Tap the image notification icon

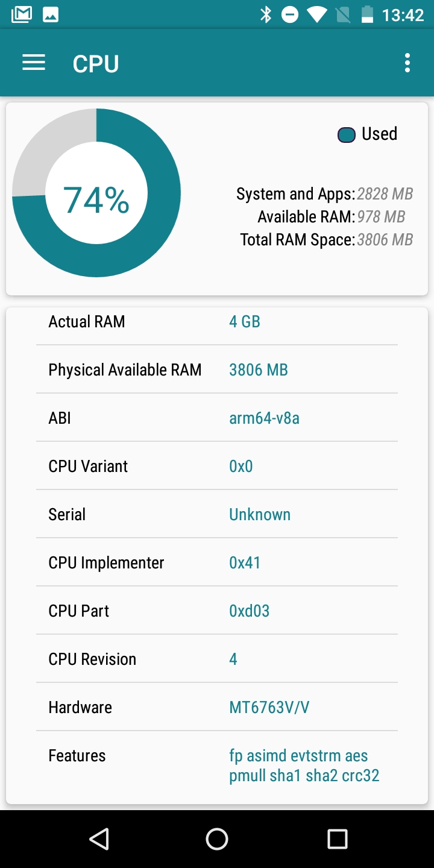51,14
